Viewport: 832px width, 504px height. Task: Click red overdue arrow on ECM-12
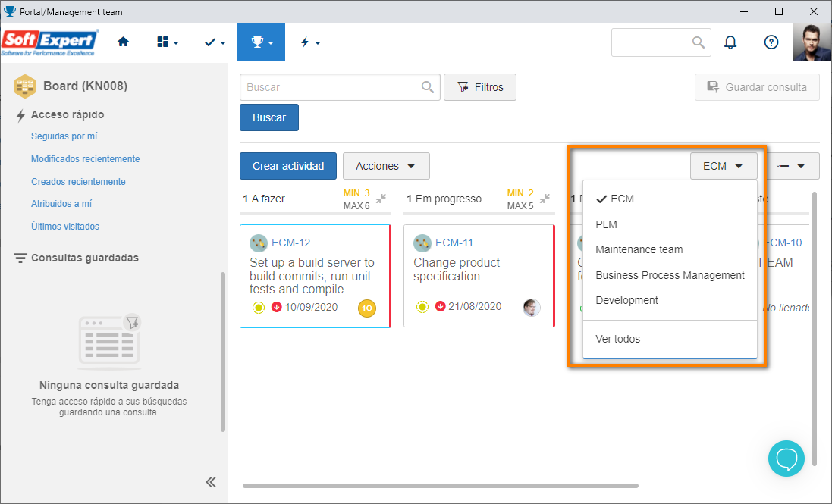coord(277,307)
